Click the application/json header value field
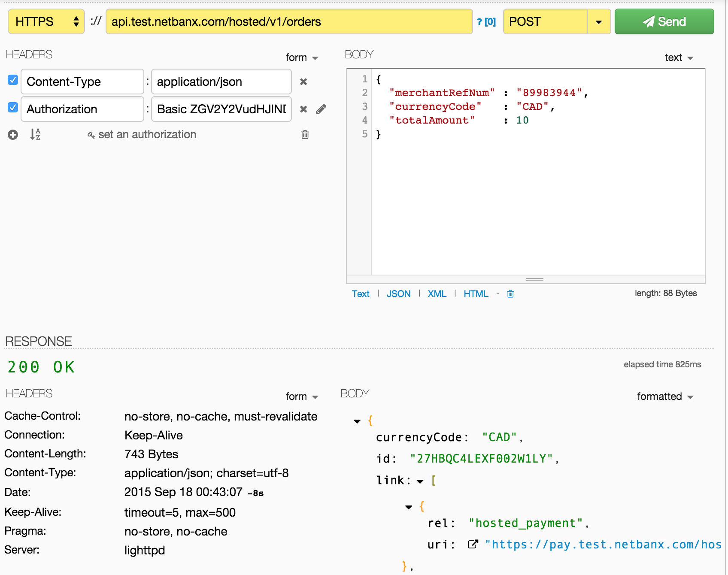 [x=221, y=82]
